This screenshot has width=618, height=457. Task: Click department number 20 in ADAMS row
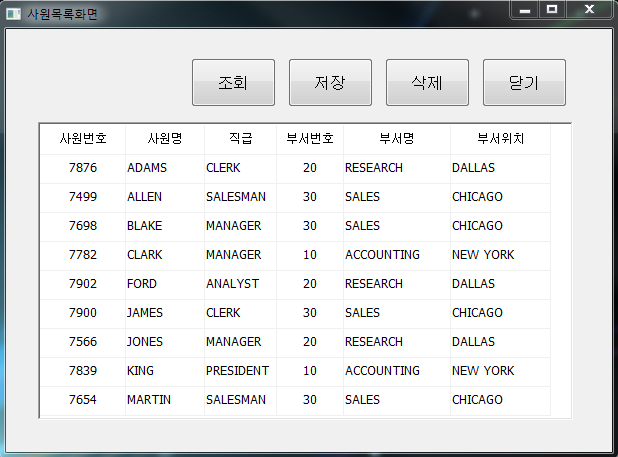click(310, 168)
